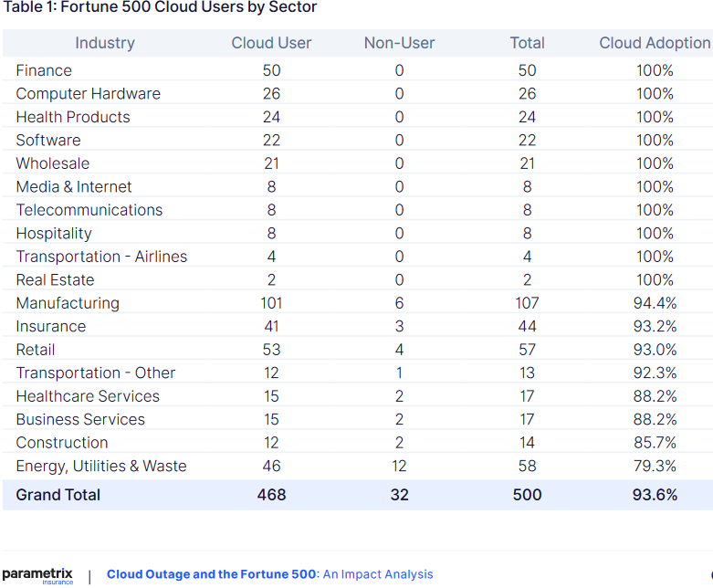The image size is (713, 588).
Task: Select the Manufacturing Cloud User value 101
Action: (x=271, y=303)
